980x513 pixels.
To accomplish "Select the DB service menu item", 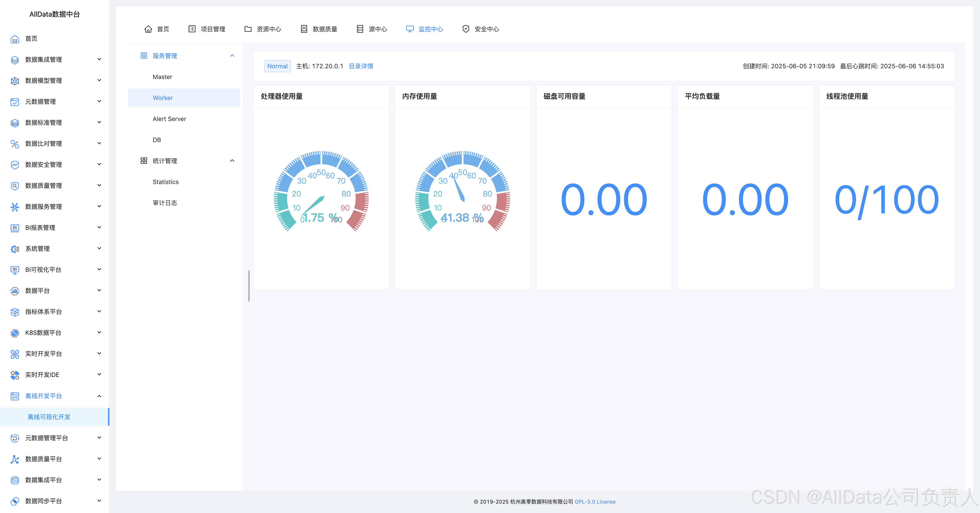I will [x=184, y=140].
